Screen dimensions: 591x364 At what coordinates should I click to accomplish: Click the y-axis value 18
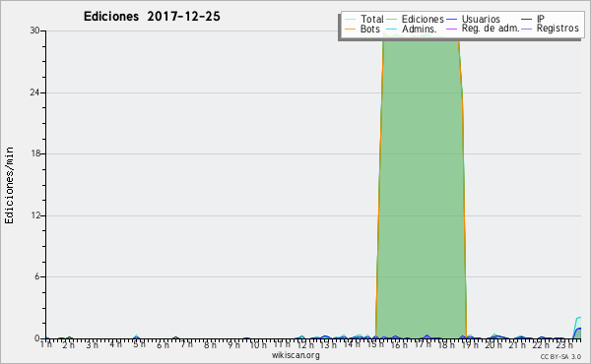(x=35, y=153)
